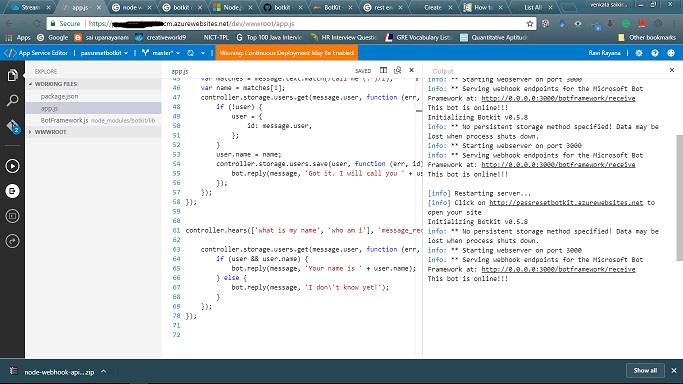This screenshot has height=384, width=683.
Task: Open last botframework/receive link in output
Action: pos(558,269)
